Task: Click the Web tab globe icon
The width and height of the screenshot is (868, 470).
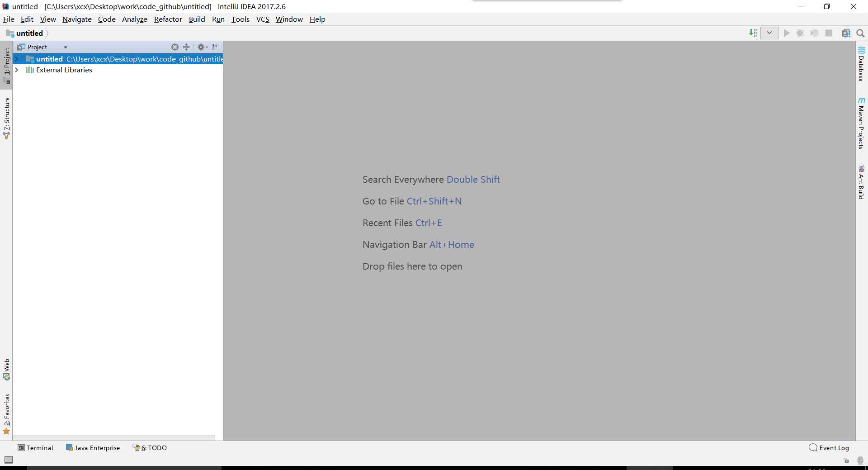Action: pos(6,377)
